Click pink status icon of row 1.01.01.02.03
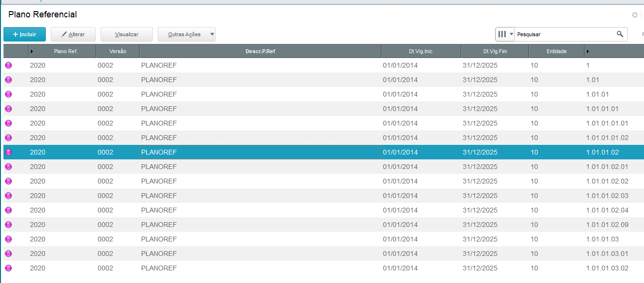The width and height of the screenshot is (644, 283). click(8, 196)
